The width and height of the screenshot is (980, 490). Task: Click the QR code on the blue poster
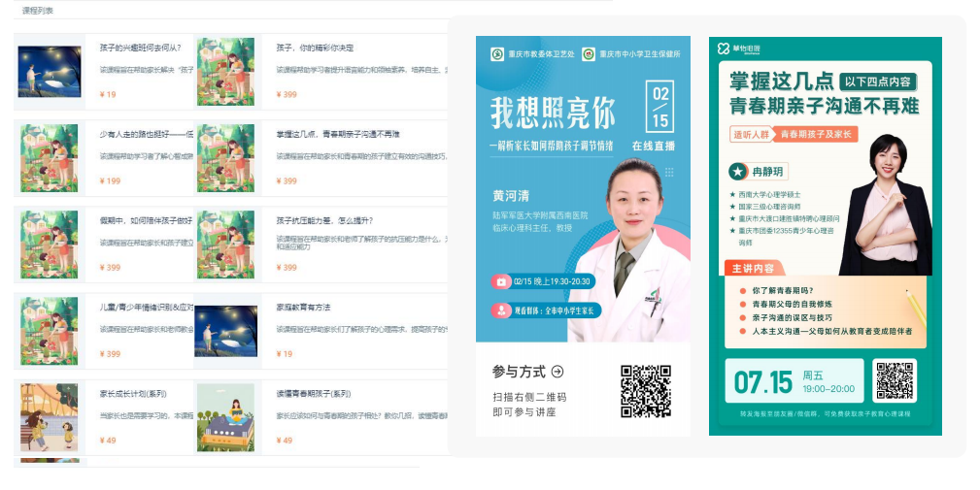pos(646,391)
